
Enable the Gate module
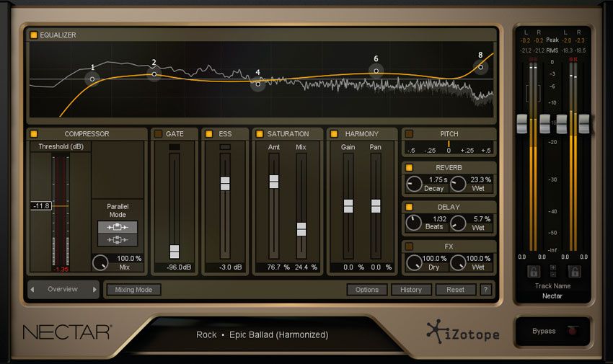pyautogui.click(x=159, y=134)
